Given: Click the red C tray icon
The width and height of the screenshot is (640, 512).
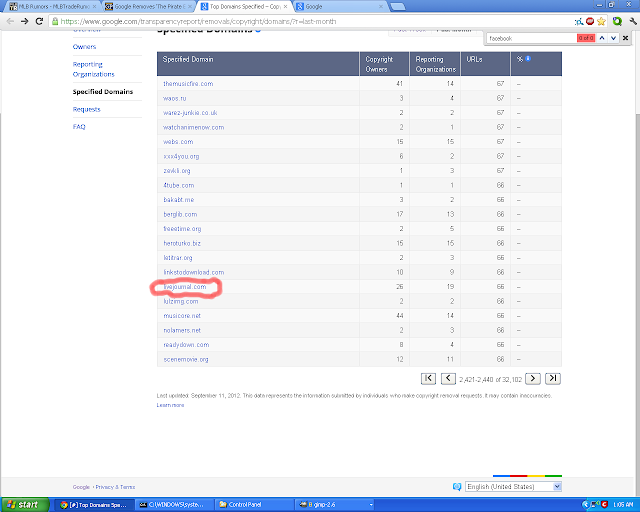Looking at the screenshot, I should click(604, 505).
